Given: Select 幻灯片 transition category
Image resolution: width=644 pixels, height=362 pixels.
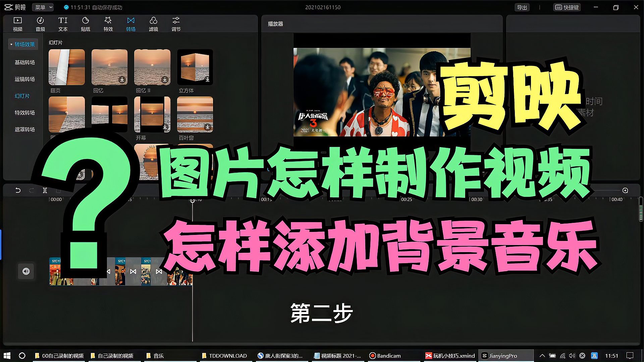Looking at the screenshot, I should 22,96.
